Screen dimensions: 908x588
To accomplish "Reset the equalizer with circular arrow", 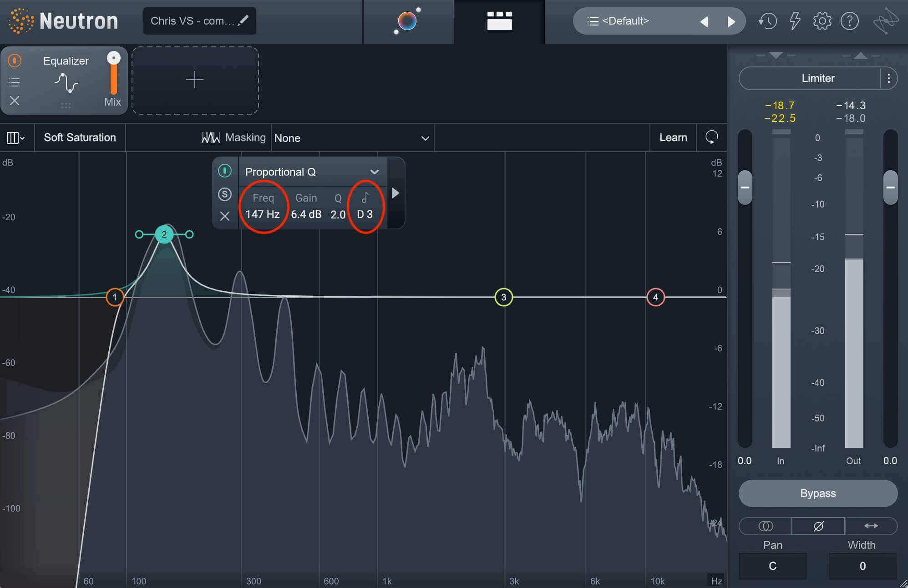I will (x=711, y=137).
